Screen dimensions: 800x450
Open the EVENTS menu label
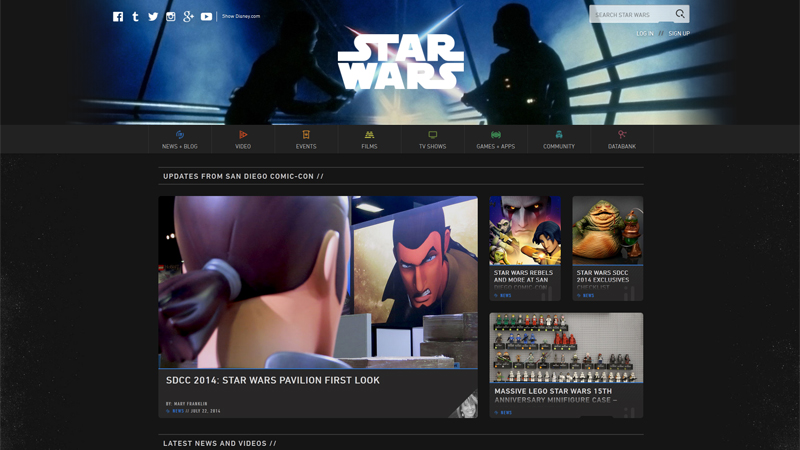coord(306,146)
